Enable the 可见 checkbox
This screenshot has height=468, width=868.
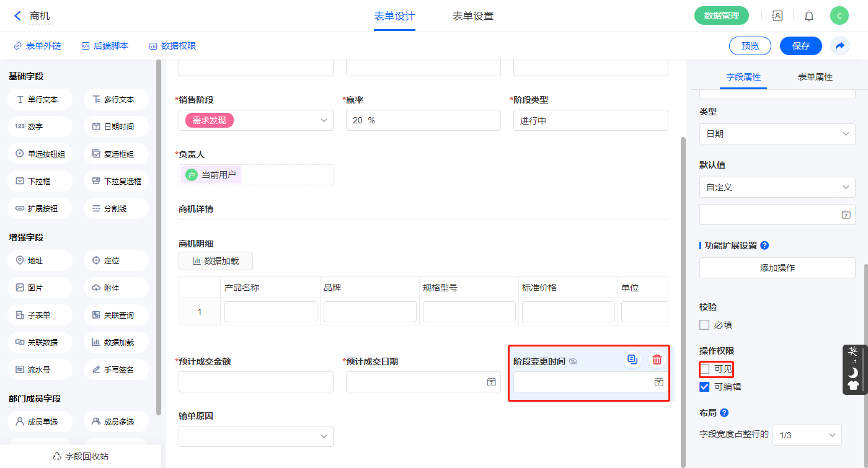705,369
